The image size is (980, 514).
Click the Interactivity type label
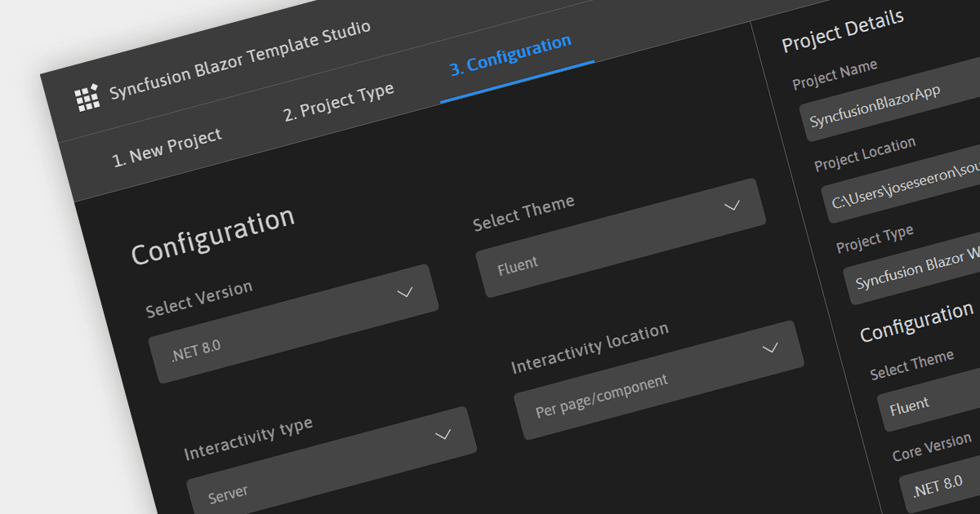point(248,438)
